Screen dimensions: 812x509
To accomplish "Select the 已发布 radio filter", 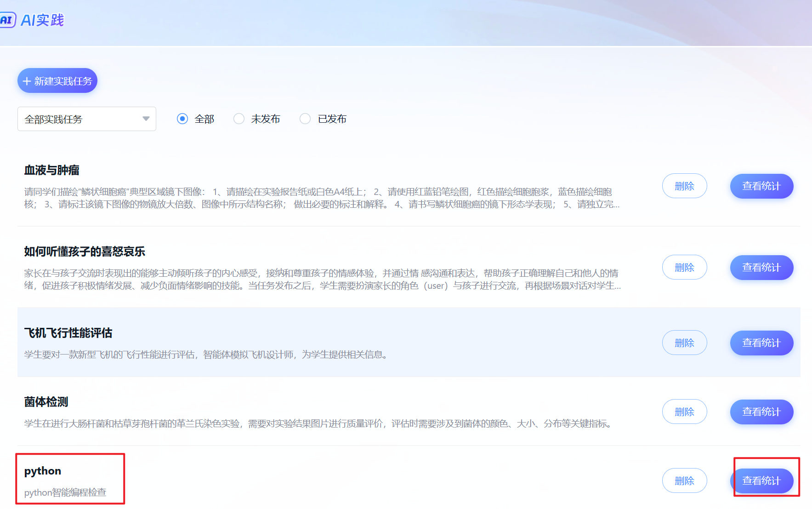I will [x=305, y=119].
